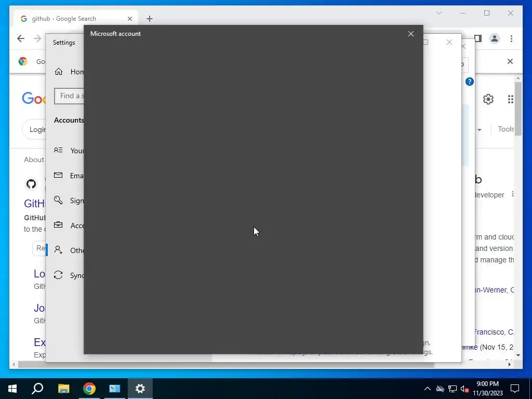Image resolution: width=532 pixels, height=399 pixels.
Task: Select Other users person icon
Action: (58, 250)
